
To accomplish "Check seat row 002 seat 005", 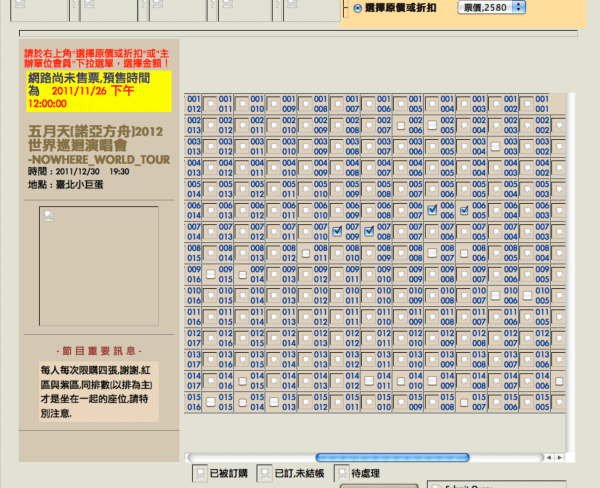I will click(432, 125).
